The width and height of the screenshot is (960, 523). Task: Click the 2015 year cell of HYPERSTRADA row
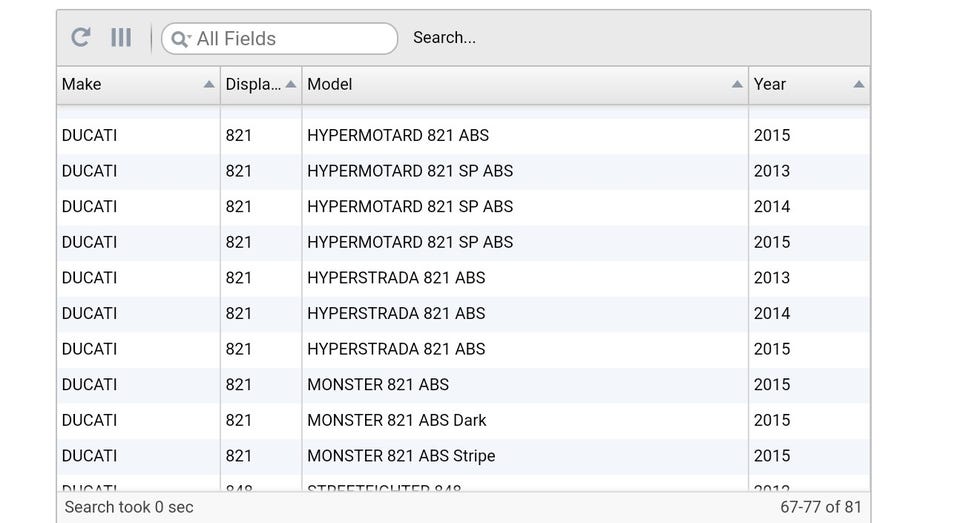tap(772, 349)
